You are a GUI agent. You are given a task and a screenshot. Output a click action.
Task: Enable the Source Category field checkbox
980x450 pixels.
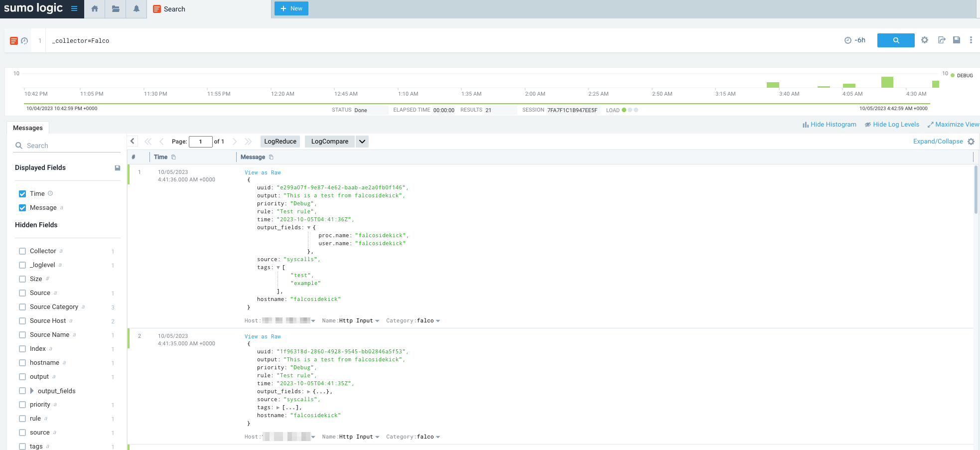(x=22, y=307)
